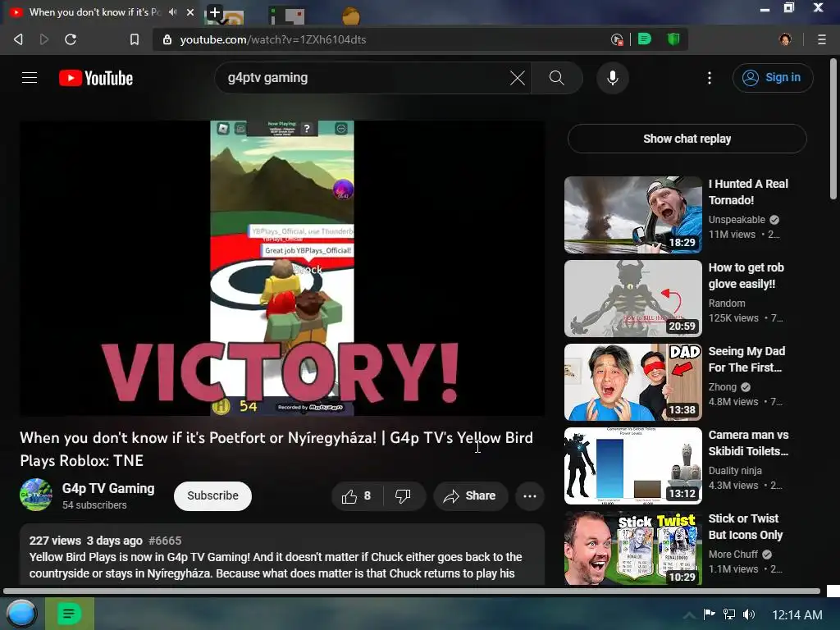
Task: Open G4p TV Gaming channel name link
Action: (108, 489)
